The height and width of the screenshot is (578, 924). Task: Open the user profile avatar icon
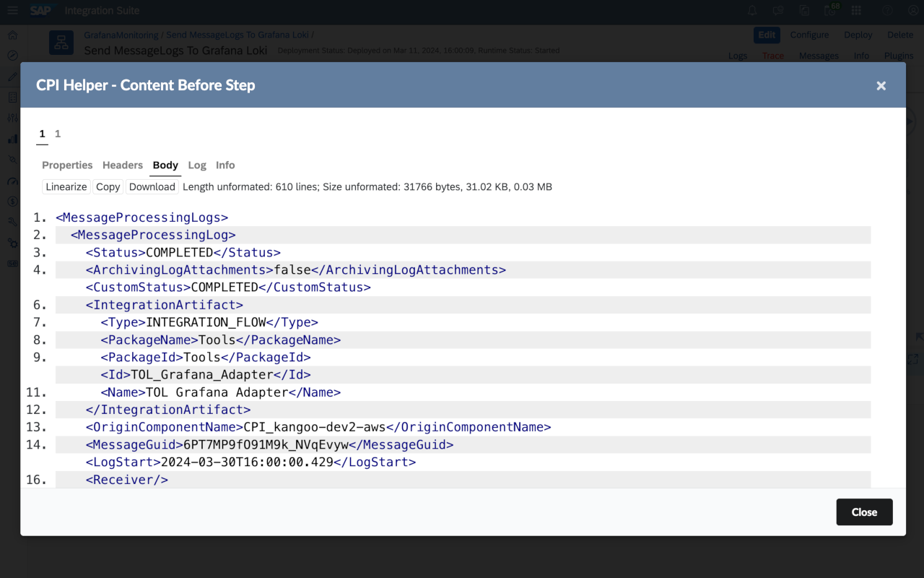[912, 11]
